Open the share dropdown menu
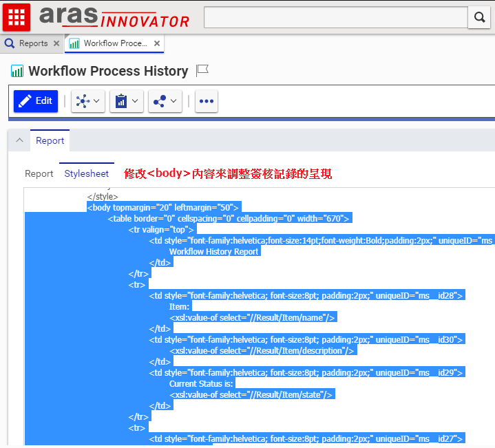The image size is (495, 448). (x=165, y=101)
